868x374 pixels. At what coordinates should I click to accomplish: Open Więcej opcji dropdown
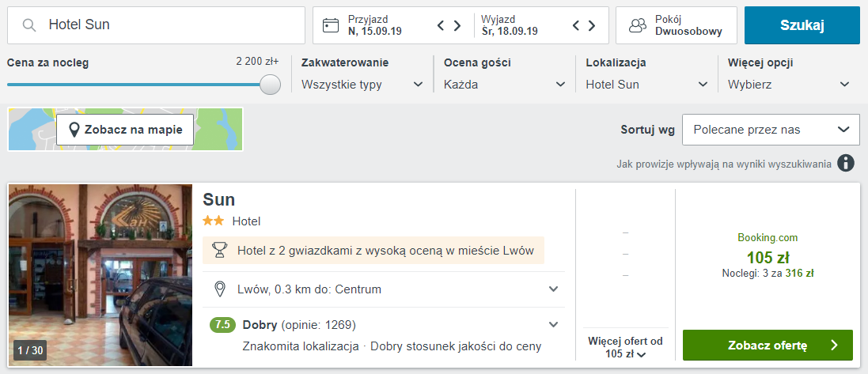(x=789, y=85)
